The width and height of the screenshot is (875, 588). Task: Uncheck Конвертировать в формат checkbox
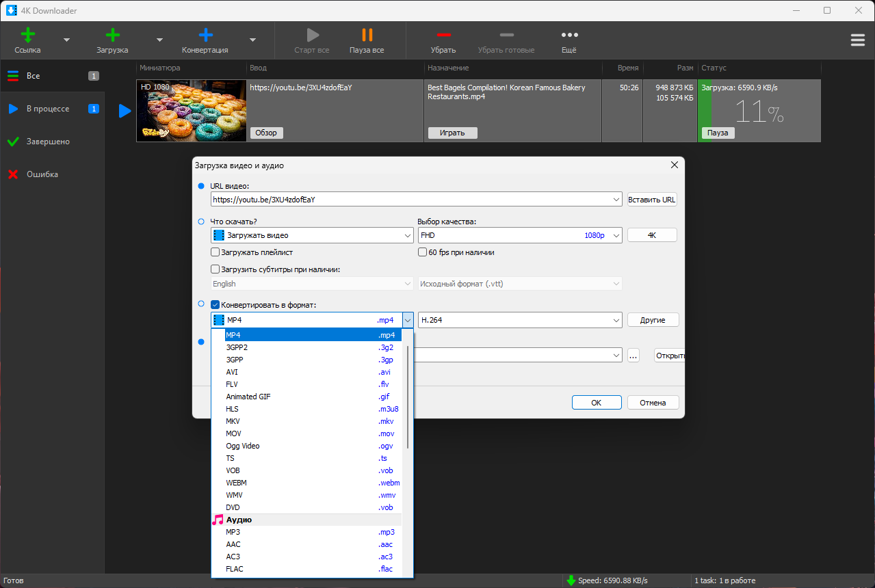pos(216,305)
